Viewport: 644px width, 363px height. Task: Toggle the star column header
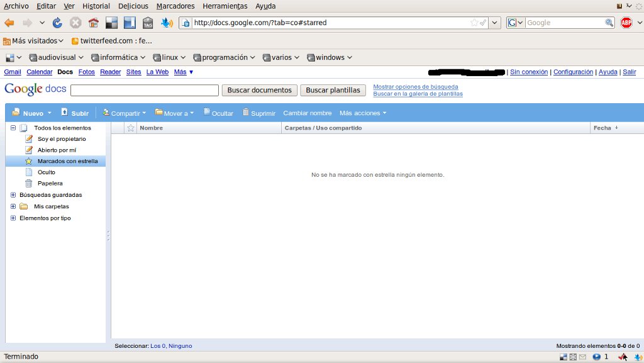coord(131,128)
